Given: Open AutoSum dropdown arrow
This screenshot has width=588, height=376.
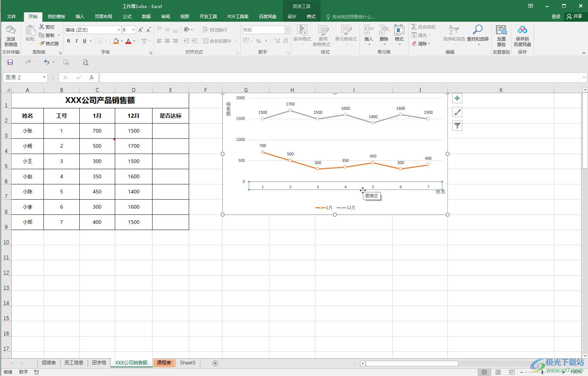Looking at the screenshot, I should point(440,27).
